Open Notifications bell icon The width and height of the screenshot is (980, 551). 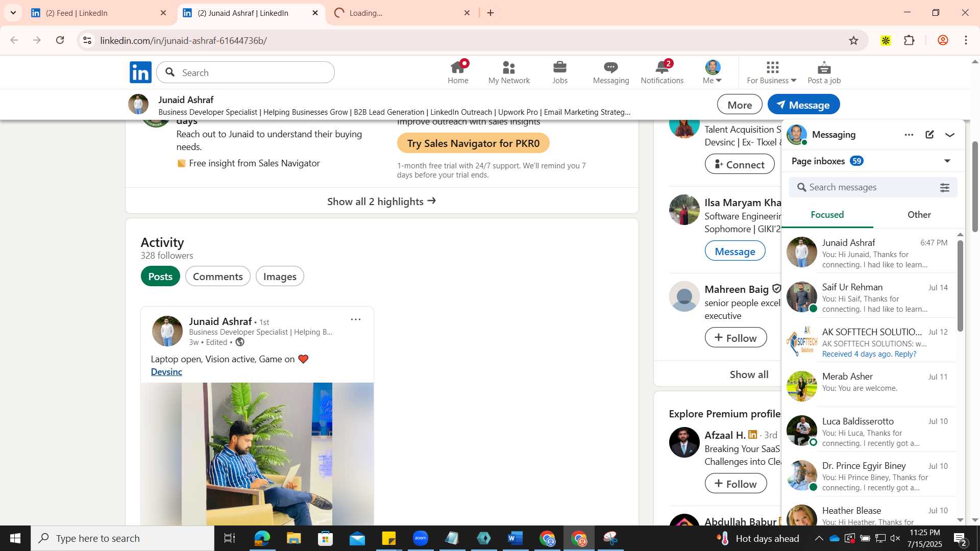click(662, 72)
